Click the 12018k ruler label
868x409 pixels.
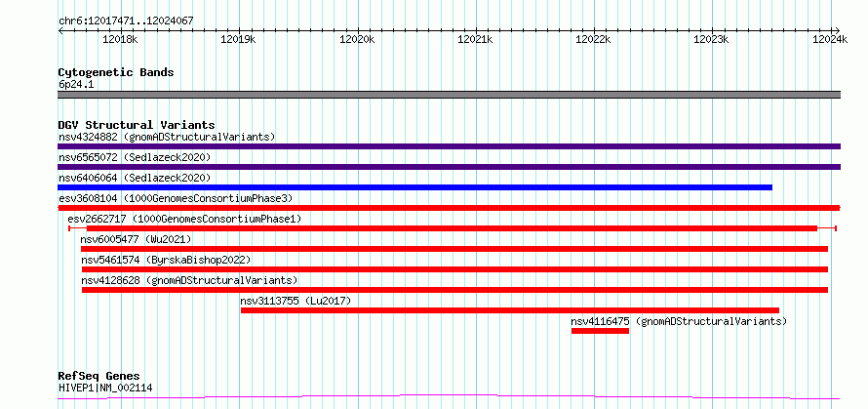pyautogui.click(x=120, y=39)
